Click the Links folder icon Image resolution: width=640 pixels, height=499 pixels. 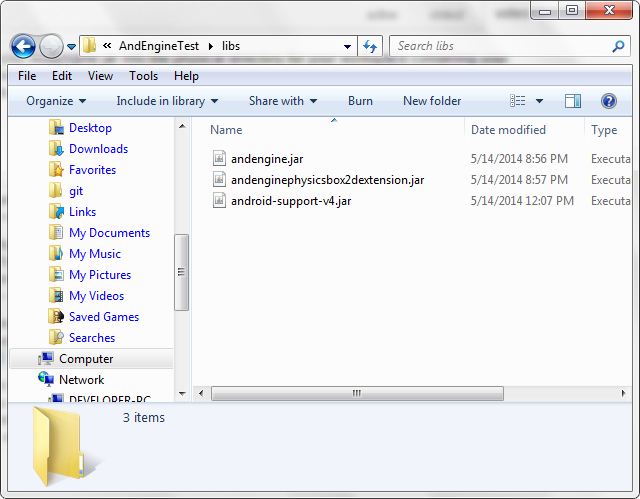pyautogui.click(x=56, y=211)
